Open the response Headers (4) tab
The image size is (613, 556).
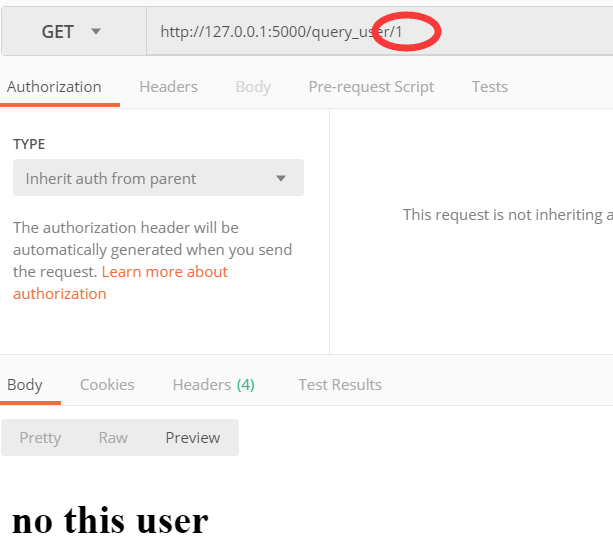point(213,385)
